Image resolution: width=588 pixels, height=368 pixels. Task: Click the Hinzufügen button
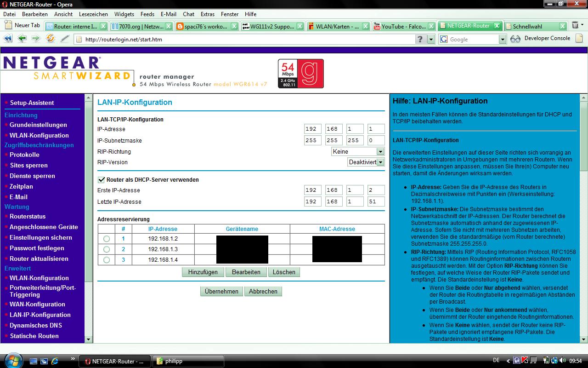point(203,272)
